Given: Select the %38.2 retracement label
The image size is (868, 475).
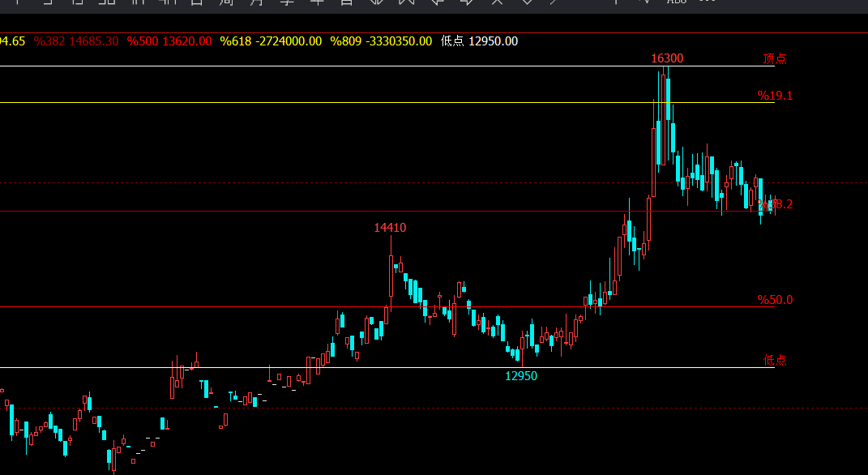Looking at the screenshot, I should (x=775, y=204).
